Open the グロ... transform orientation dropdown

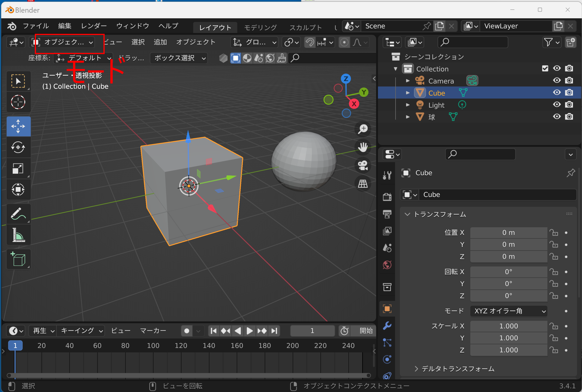[254, 42]
